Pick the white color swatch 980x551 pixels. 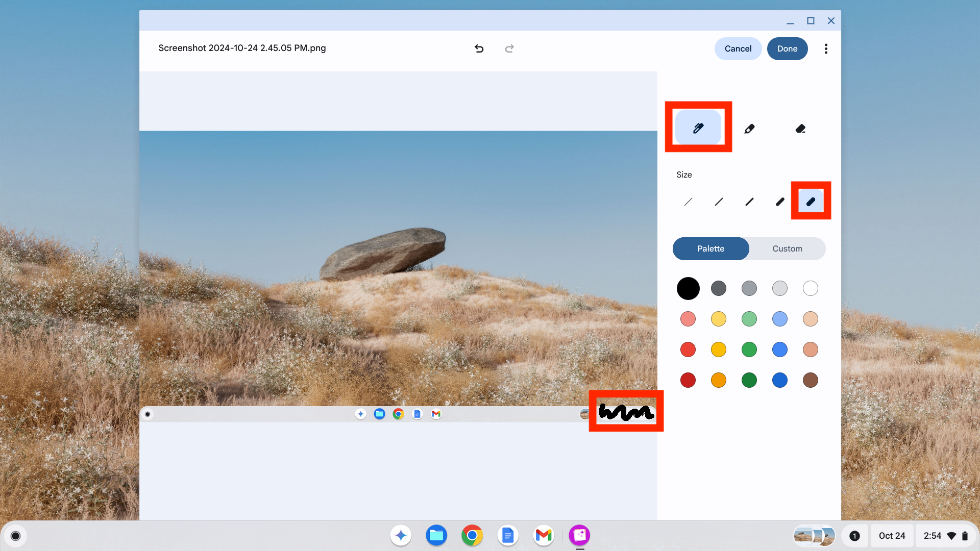(x=811, y=288)
